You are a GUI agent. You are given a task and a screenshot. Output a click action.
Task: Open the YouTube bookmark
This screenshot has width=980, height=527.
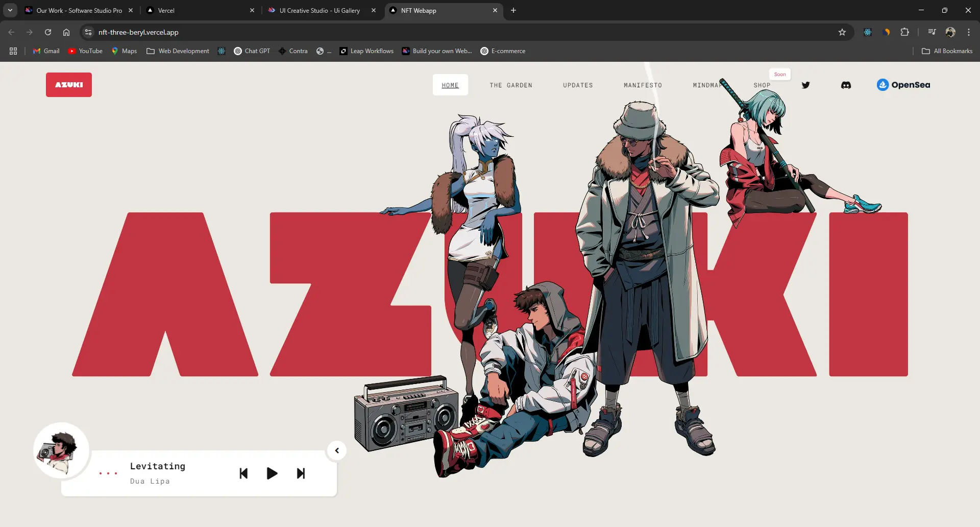pos(85,51)
